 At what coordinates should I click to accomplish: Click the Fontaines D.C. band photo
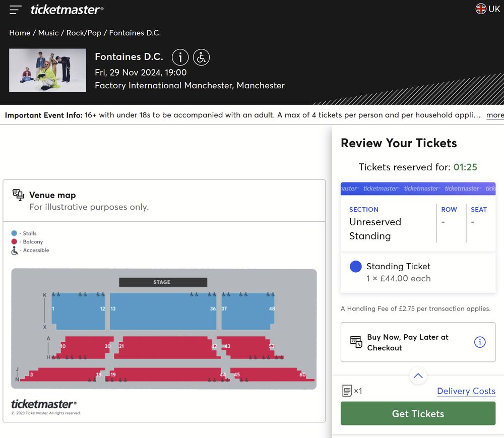coord(47,70)
